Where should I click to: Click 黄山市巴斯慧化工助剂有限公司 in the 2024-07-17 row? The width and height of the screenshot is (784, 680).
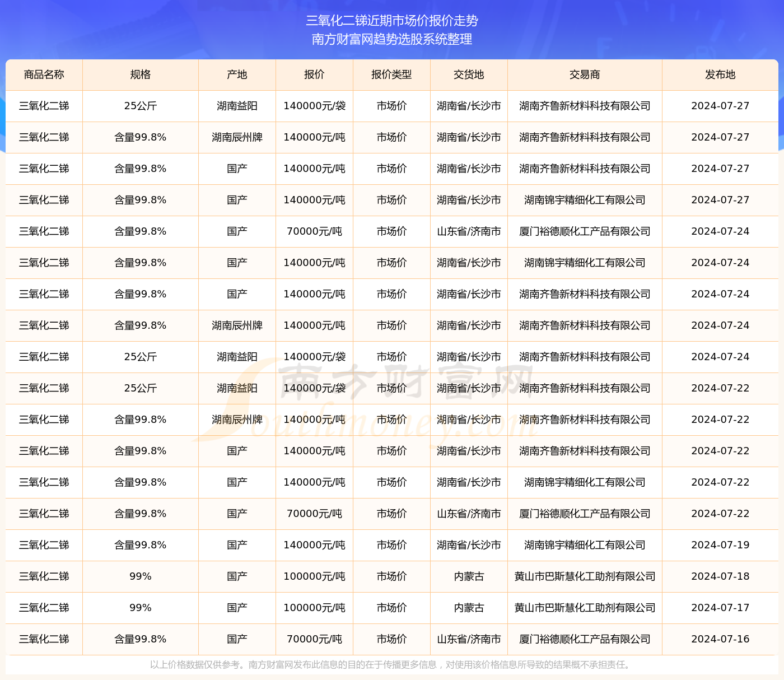(585, 608)
